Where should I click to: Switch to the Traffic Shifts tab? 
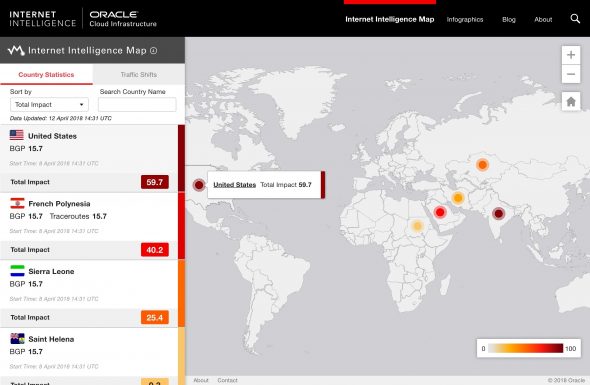coord(139,75)
